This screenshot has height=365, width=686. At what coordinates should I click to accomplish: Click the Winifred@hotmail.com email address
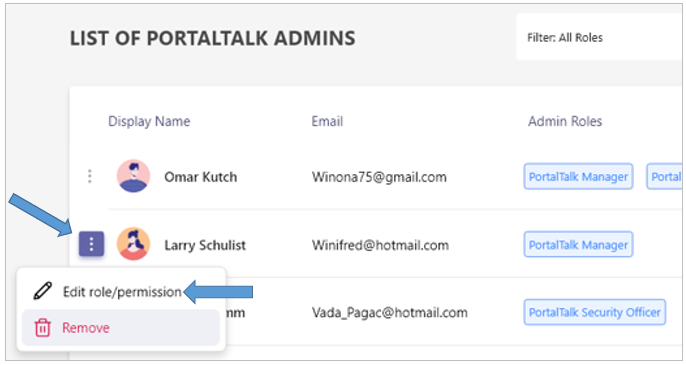pos(380,245)
